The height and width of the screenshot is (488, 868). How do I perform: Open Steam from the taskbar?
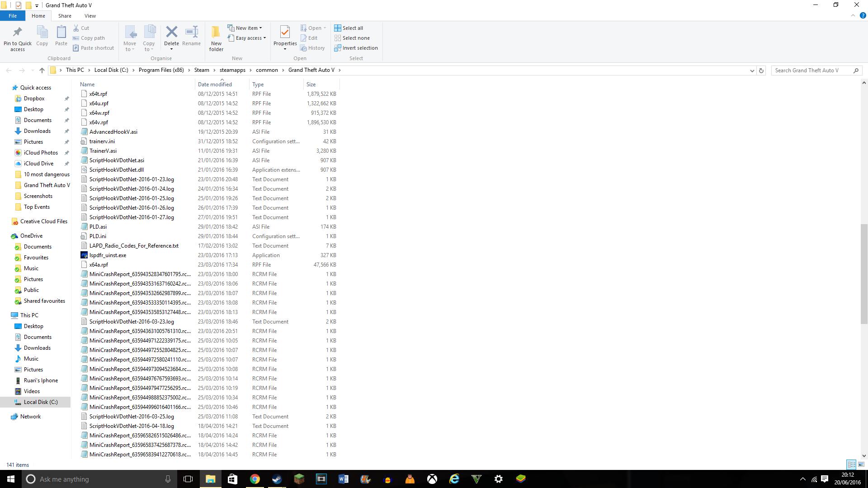[x=277, y=479]
